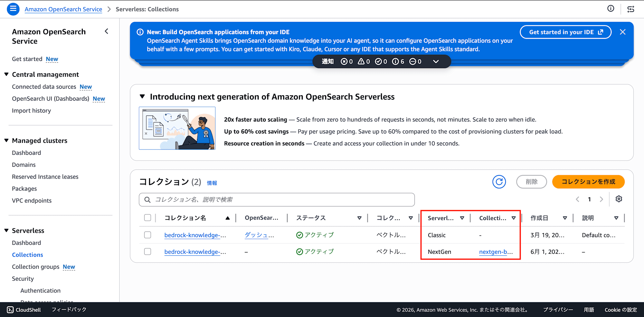Open the Managed clusters Dashboard item
This screenshot has width=644, height=317.
tap(26, 153)
